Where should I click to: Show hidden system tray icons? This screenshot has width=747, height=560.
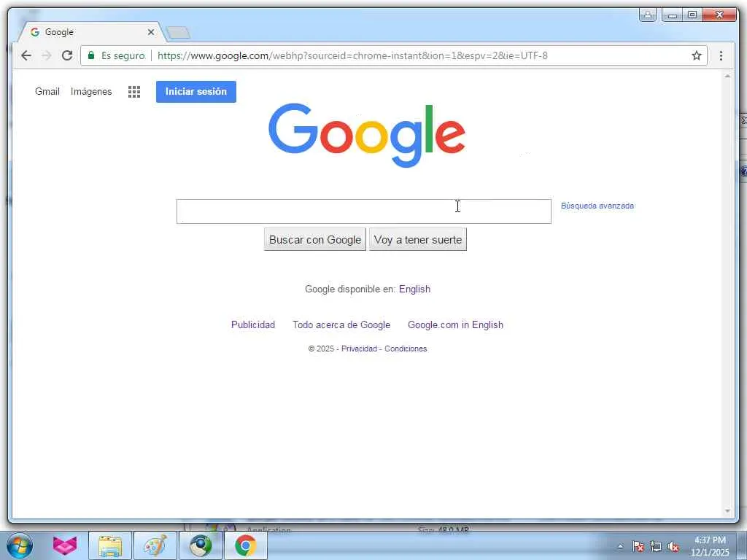tap(620, 546)
